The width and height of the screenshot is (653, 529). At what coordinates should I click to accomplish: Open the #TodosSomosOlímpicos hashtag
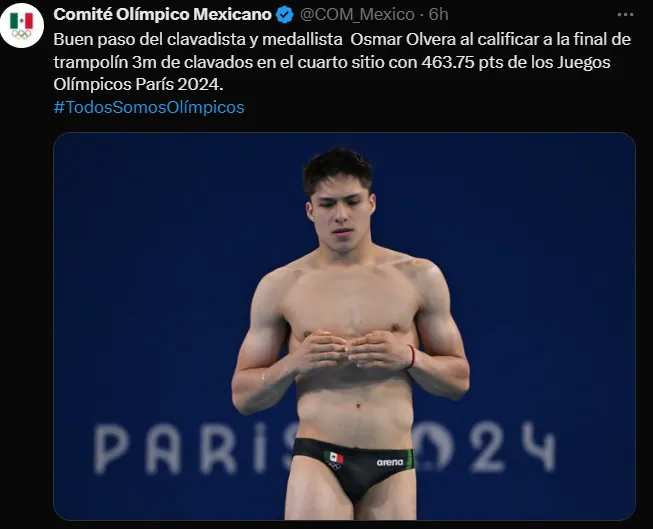point(149,107)
